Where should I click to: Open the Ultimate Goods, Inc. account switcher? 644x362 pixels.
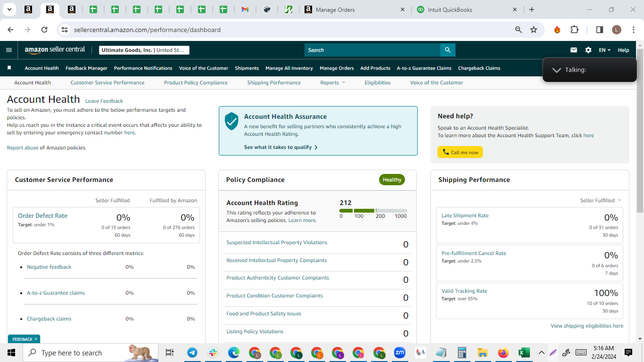(144, 50)
